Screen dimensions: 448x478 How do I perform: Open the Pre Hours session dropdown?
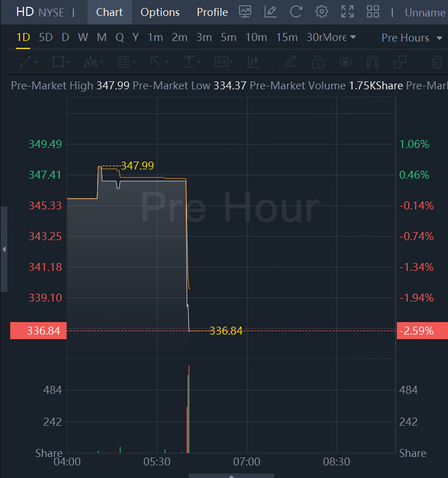click(412, 38)
